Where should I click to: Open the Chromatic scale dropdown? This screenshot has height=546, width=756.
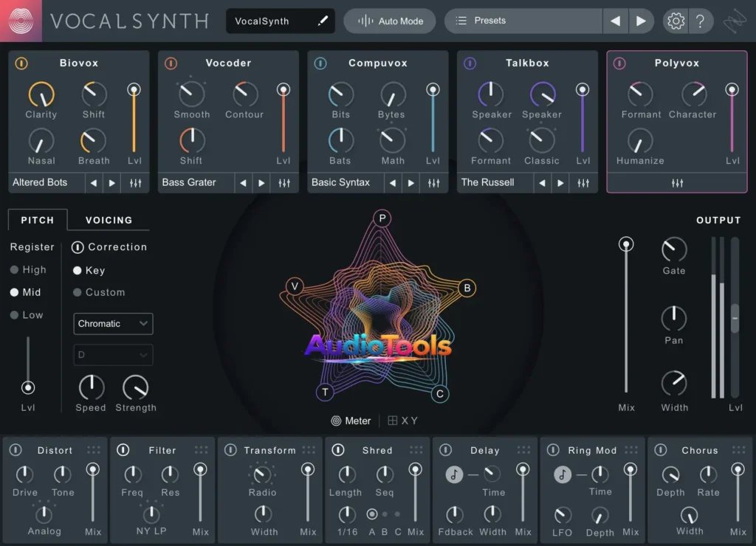[112, 323]
